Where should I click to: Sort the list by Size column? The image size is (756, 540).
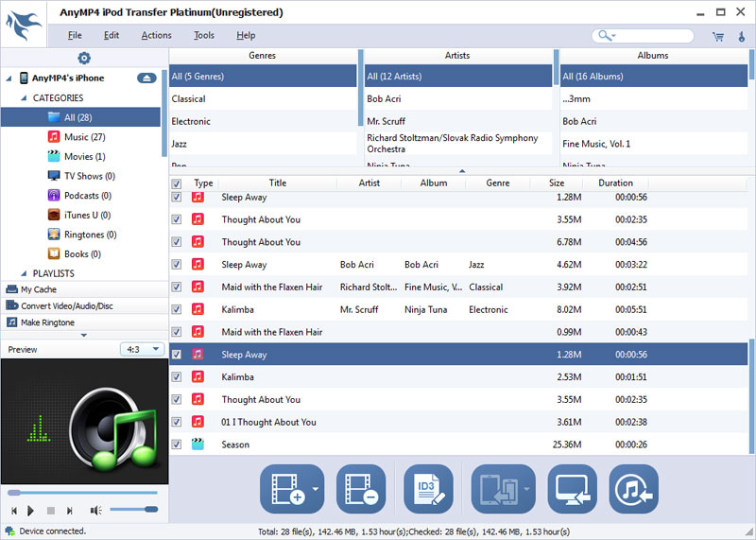(x=557, y=183)
